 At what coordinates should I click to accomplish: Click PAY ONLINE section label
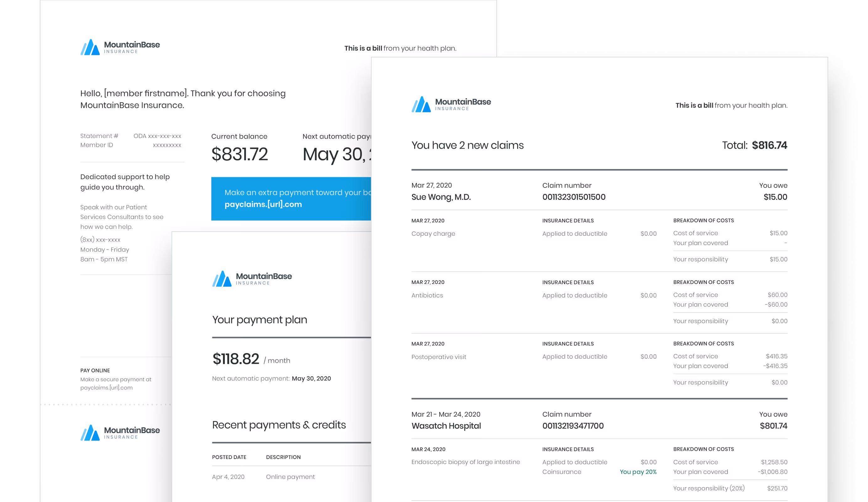(x=95, y=371)
